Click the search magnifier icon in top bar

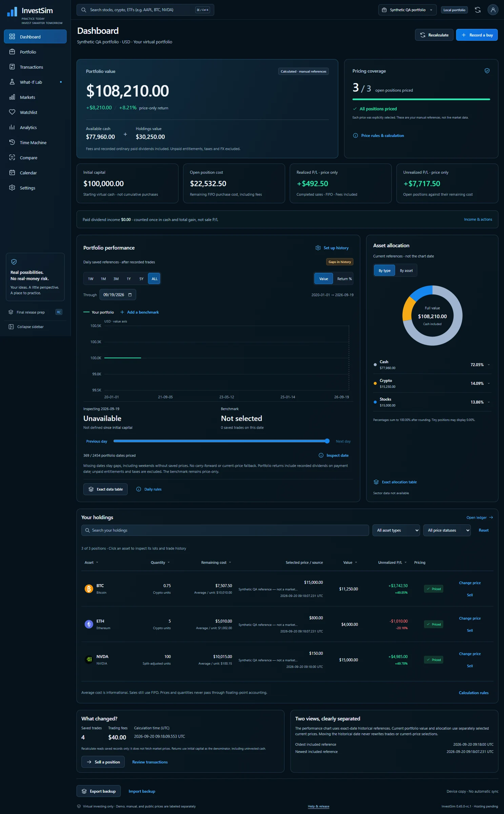tap(84, 10)
